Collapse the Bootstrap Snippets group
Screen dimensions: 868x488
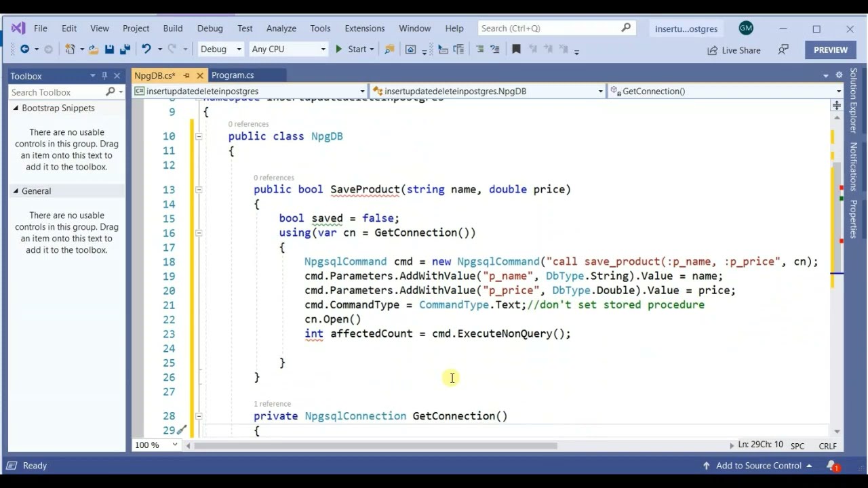tap(16, 108)
